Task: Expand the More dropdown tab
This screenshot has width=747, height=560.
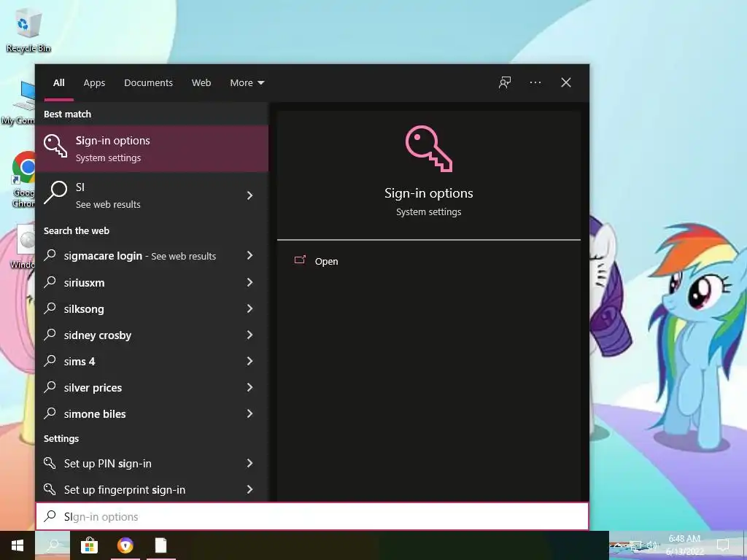Action: pyautogui.click(x=247, y=83)
